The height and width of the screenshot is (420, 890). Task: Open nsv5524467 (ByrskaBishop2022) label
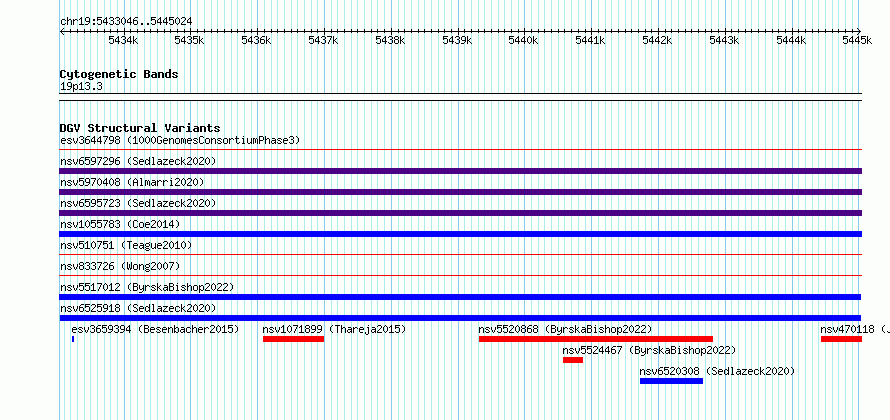pyautogui.click(x=649, y=350)
